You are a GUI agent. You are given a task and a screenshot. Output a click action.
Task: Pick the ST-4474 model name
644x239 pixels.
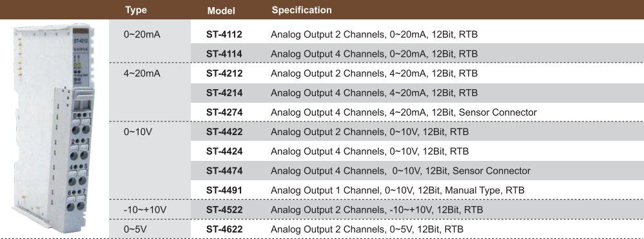tap(224, 171)
